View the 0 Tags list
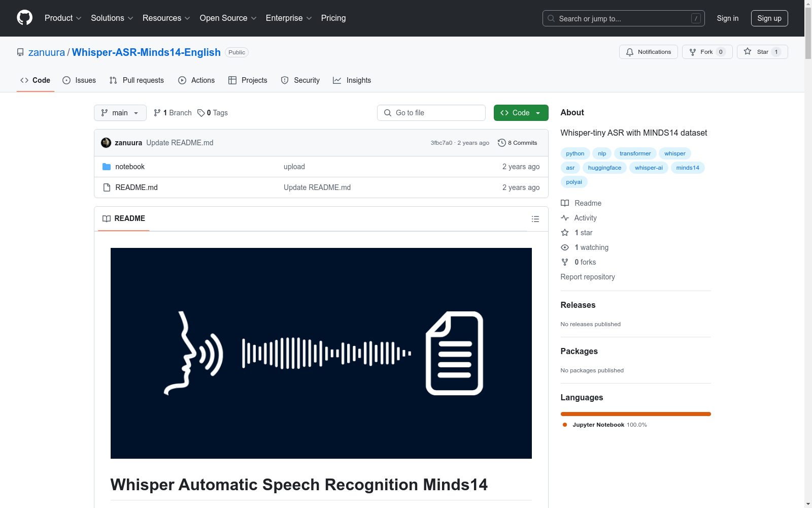 [x=213, y=113]
